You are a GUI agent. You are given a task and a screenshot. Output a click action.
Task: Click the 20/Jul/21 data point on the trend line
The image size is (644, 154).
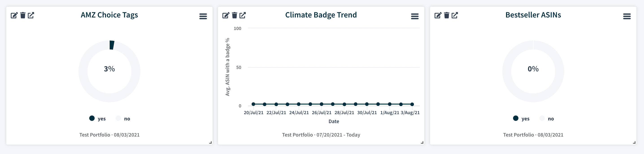254,104
